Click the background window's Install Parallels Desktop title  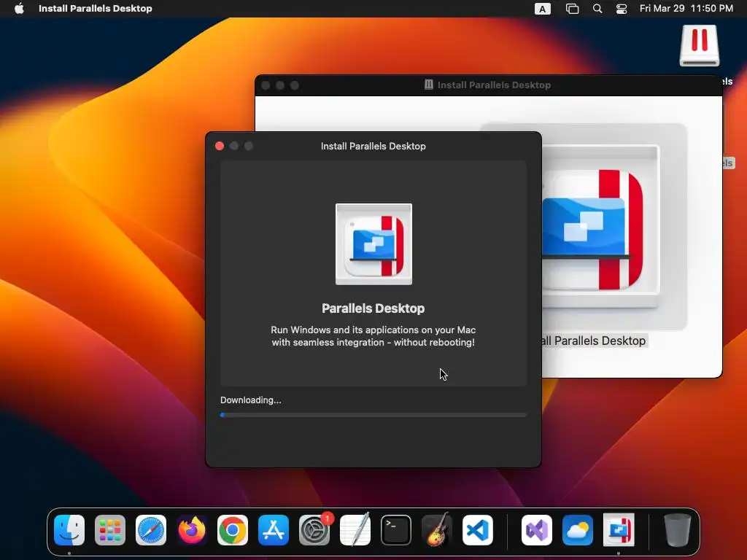pyautogui.click(x=494, y=85)
